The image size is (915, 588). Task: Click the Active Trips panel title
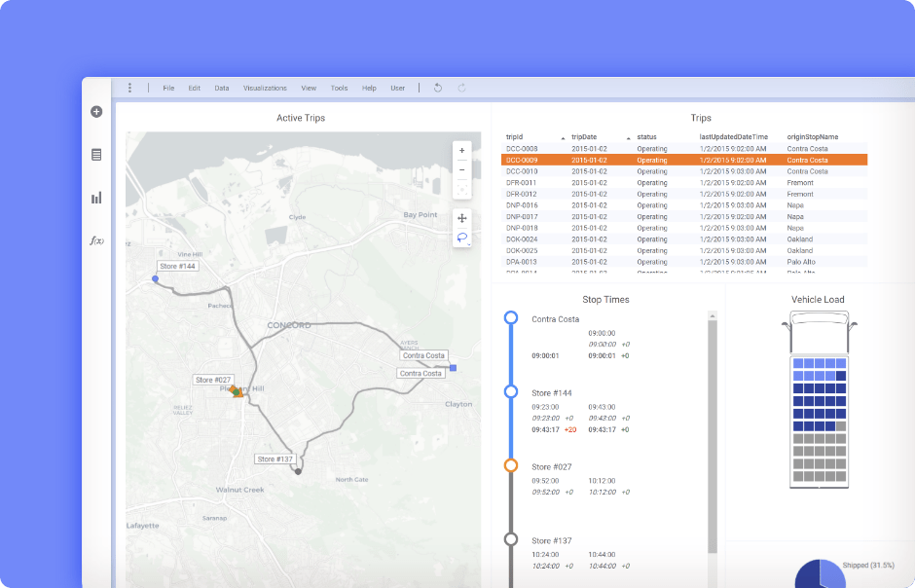[301, 118]
